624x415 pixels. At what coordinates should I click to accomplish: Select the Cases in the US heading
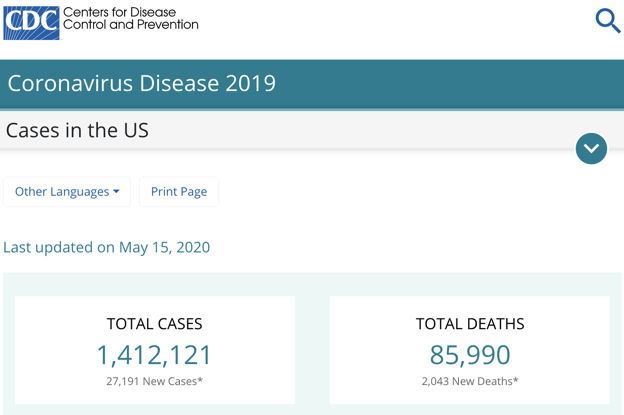click(x=77, y=131)
